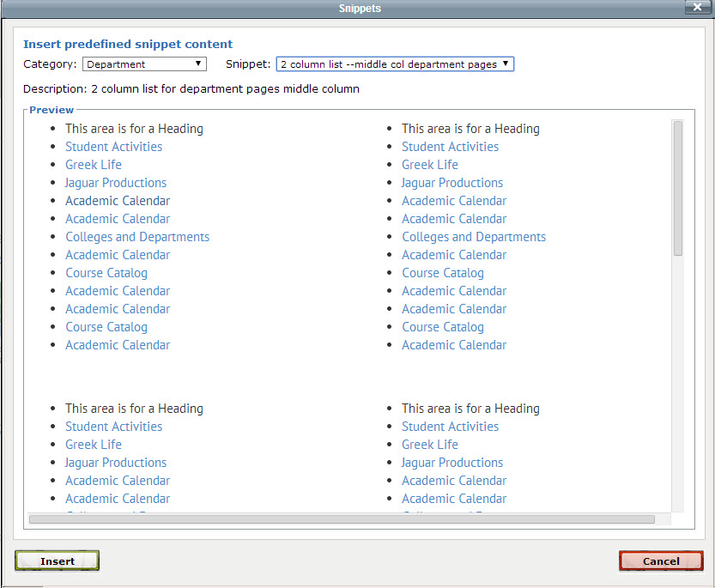Viewport: 715px width, 588px height.
Task: Click upper-right 'This area is for a Heading'
Action: click(x=470, y=129)
